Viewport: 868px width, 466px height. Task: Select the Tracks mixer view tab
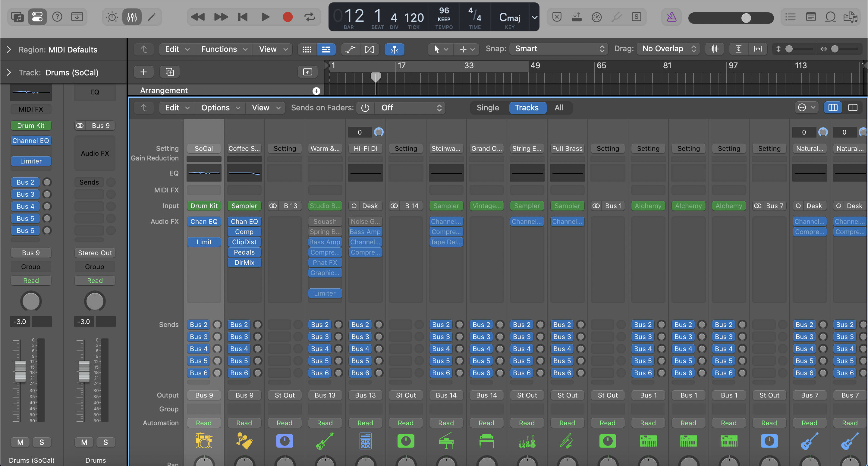526,108
